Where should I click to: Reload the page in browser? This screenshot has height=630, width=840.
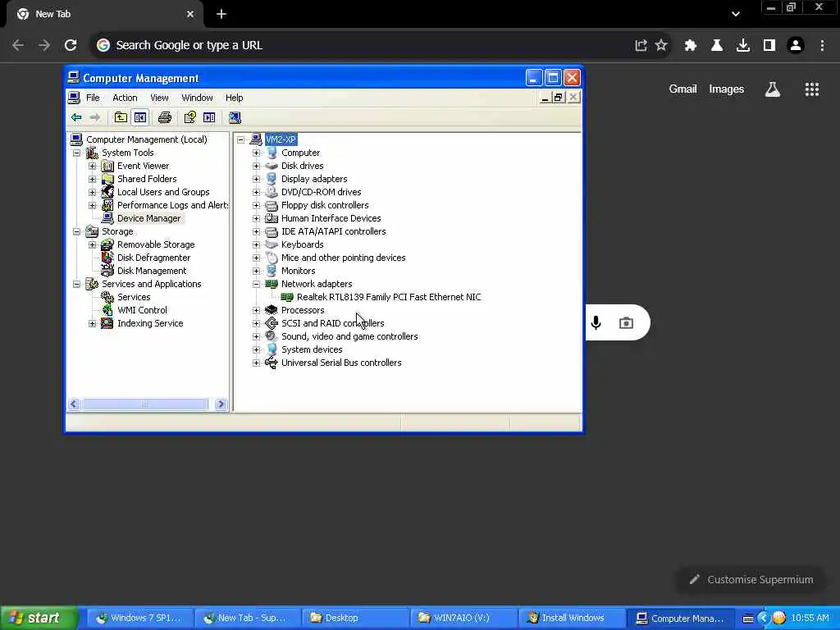click(x=71, y=46)
